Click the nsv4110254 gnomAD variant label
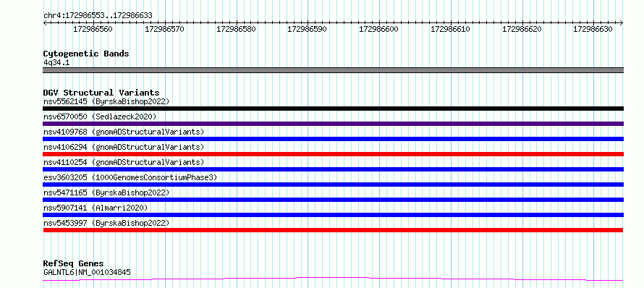The width and height of the screenshot is (644, 288). click(x=124, y=162)
